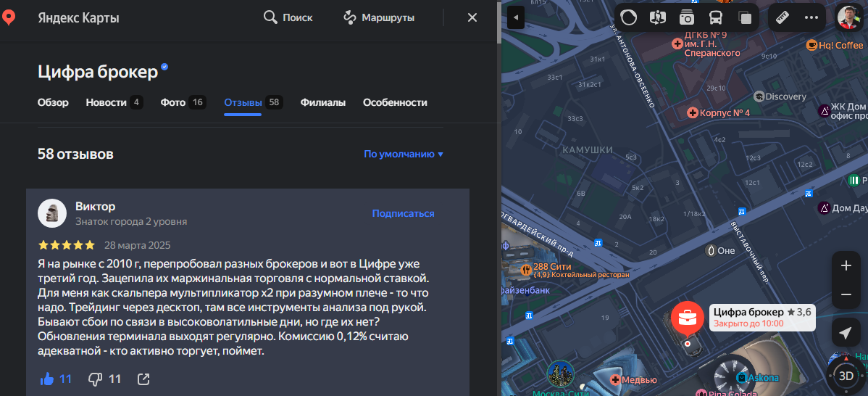Open Маршруты route planner

379,17
